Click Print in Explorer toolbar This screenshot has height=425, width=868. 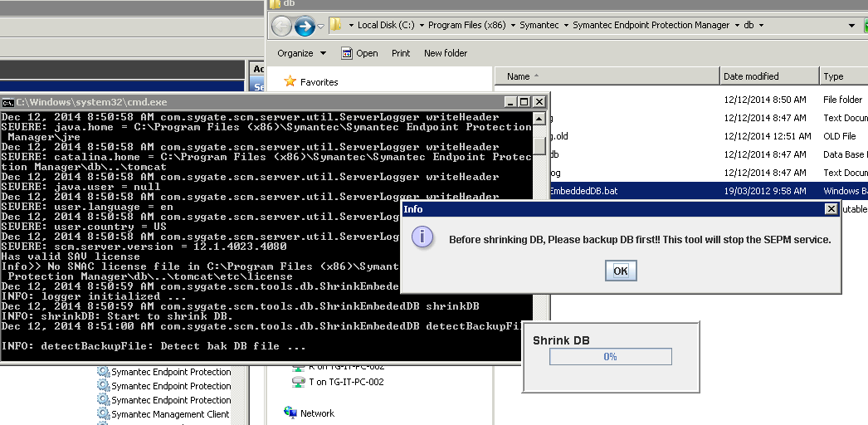401,53
